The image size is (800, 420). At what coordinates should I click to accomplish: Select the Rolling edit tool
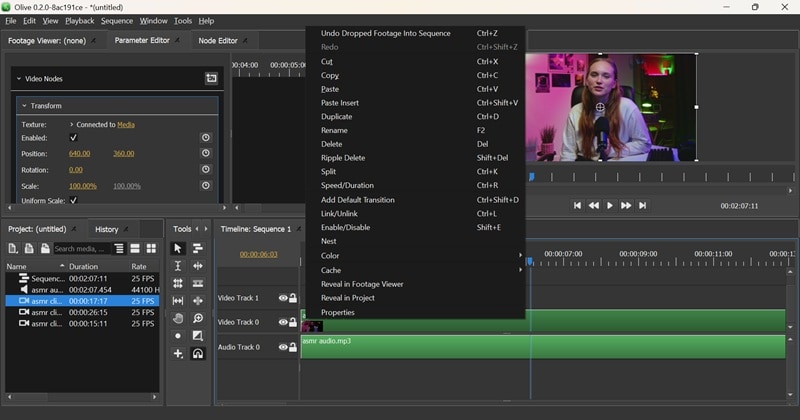pos(178,283)
